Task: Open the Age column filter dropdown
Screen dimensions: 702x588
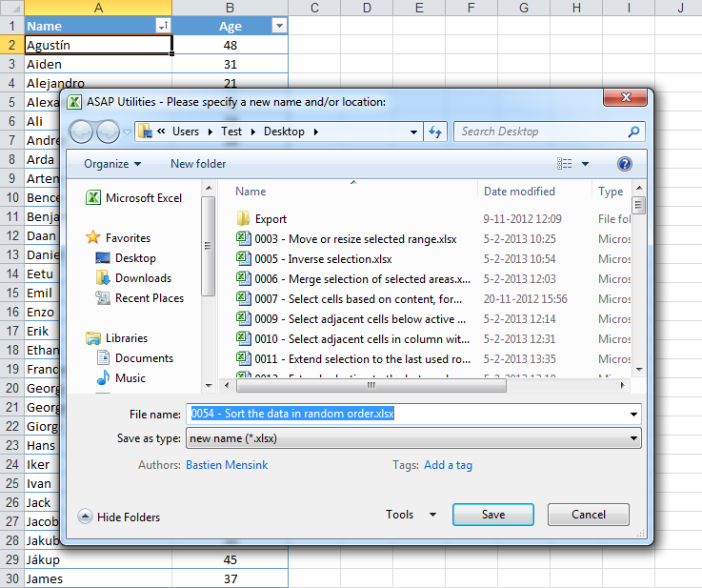Action: (279, 27)
